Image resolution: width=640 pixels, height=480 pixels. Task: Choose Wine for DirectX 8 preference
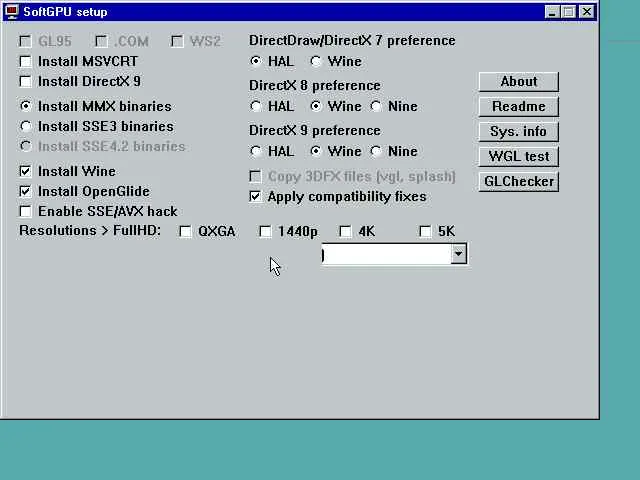coord(316,106)
